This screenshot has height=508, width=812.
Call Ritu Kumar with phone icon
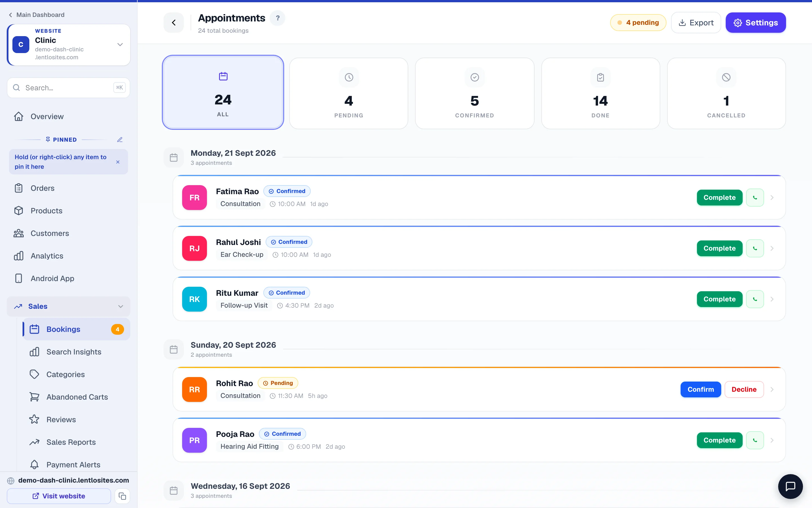pyautogui.click(x=754, y=299)
